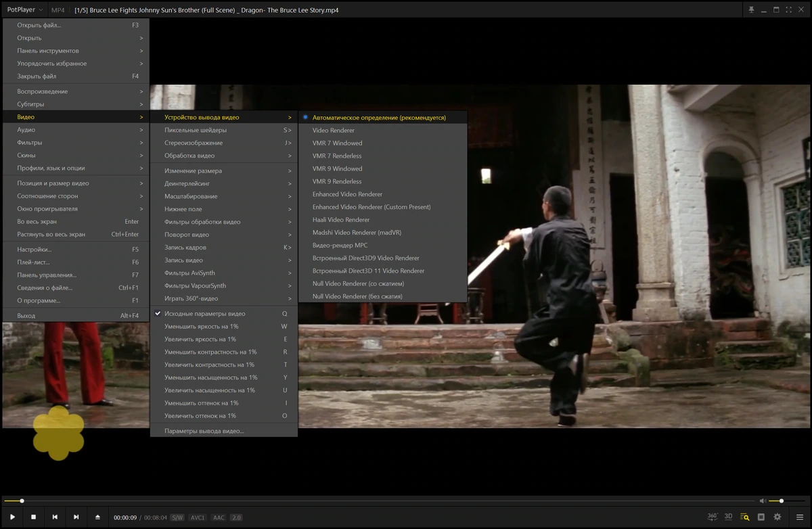The height and width of the screenshot is (529, 812).
Task: Expand Деинтерлейсинг submenu
Action: 223,184
